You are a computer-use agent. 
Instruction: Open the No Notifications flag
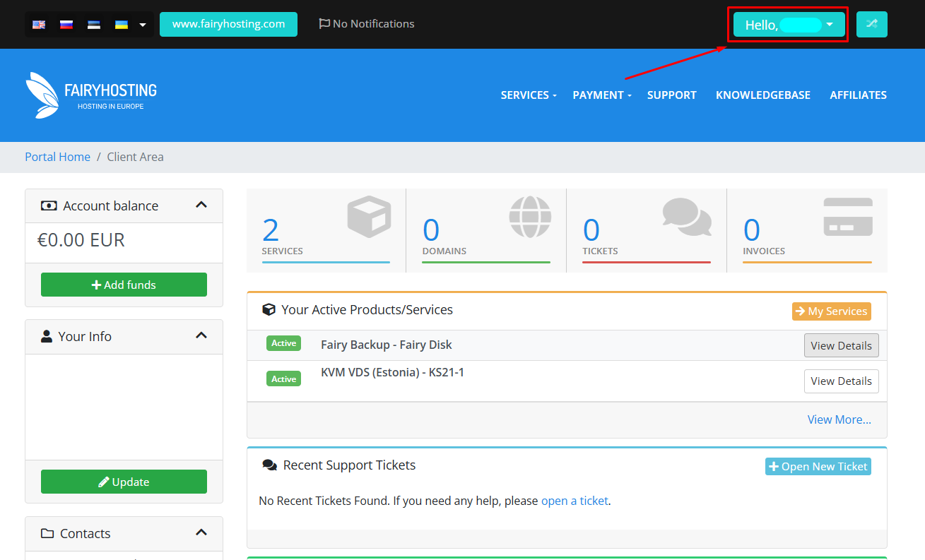coord(367,24)
